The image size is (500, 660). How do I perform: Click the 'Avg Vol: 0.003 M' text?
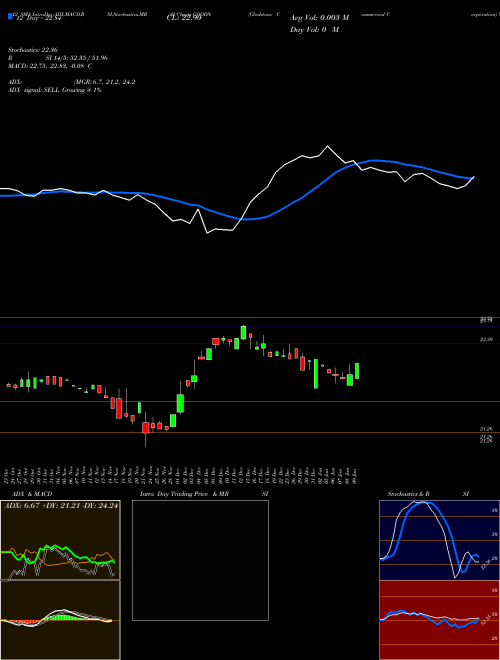(x=320, y=18)
